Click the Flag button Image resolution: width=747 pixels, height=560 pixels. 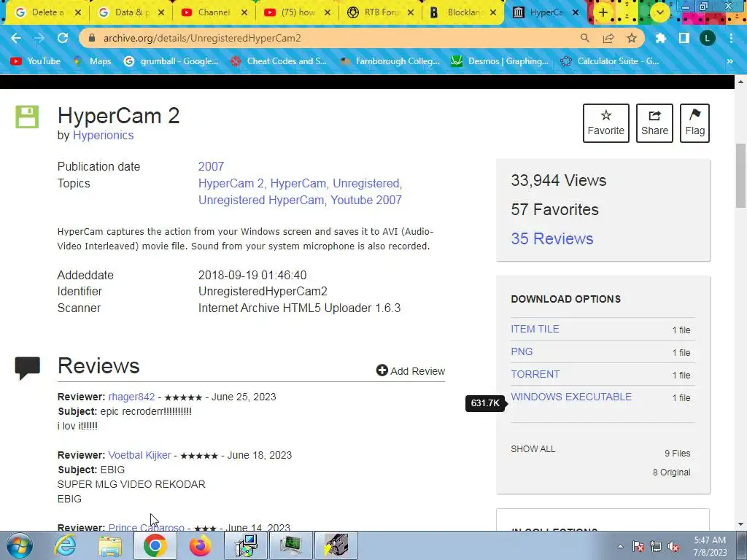(x=694, y=122)
